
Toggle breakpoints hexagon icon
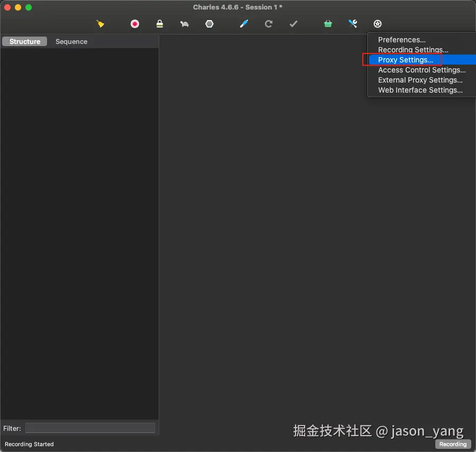(209, 24)
